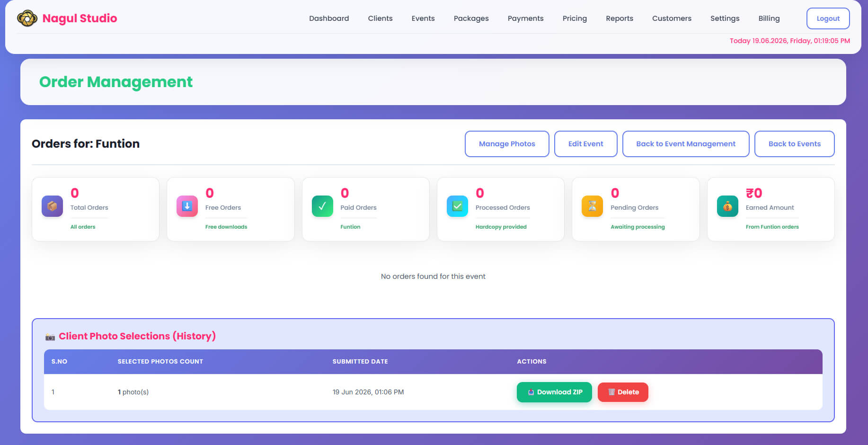This screenshot has height=445, width=868.
Task: Click the "1 photo(s)" cell
Action: click(x=133, y=392)
